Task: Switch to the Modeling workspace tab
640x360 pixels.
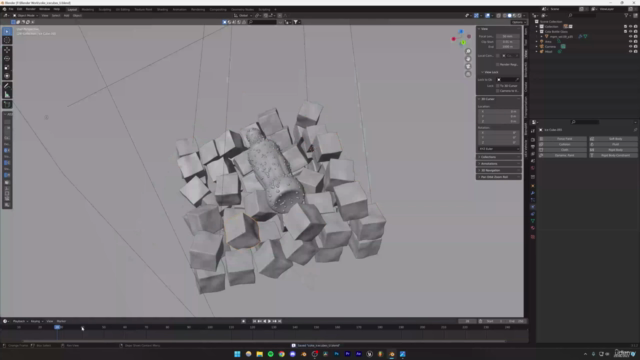Action: click(x=87, y=9)
